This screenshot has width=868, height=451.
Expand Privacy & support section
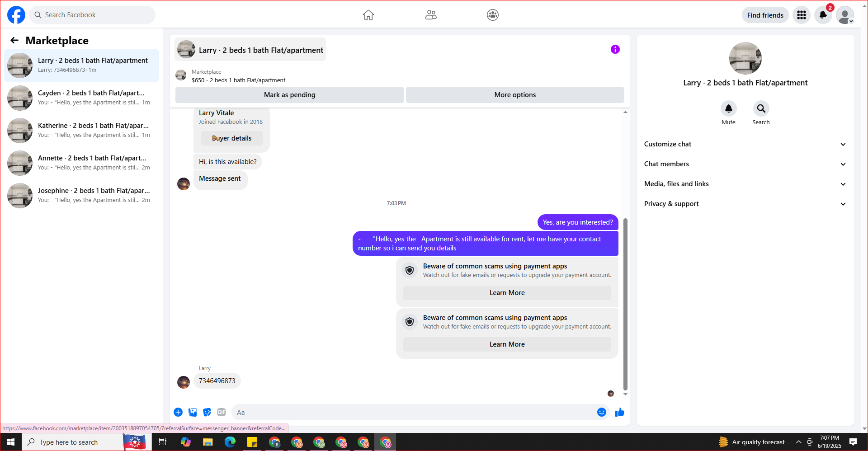[745, 204]
